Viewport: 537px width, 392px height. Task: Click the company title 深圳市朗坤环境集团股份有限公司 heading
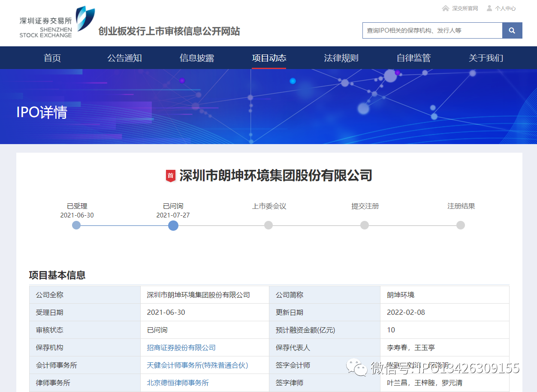click(275, 175)
